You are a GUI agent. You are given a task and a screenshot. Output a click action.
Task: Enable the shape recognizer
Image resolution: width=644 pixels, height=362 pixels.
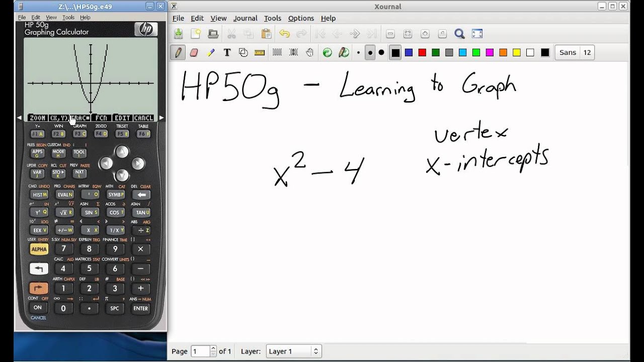click(x=244, y=52)
